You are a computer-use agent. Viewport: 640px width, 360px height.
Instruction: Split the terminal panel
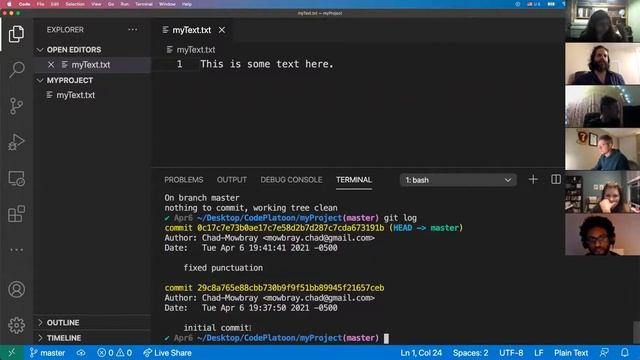(556, 180)
